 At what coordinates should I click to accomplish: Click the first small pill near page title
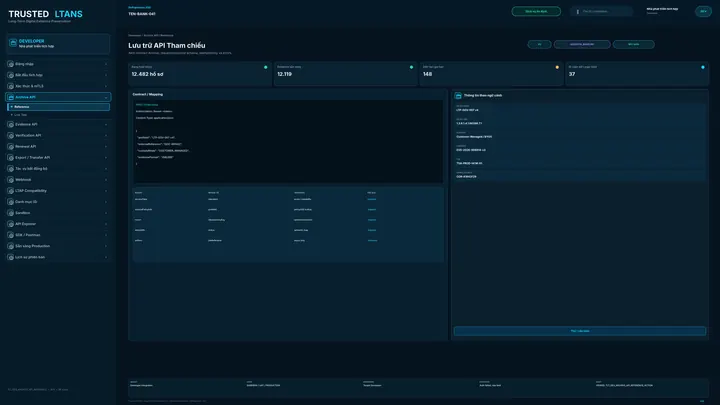pyautogui.click(x=539, y=45)
